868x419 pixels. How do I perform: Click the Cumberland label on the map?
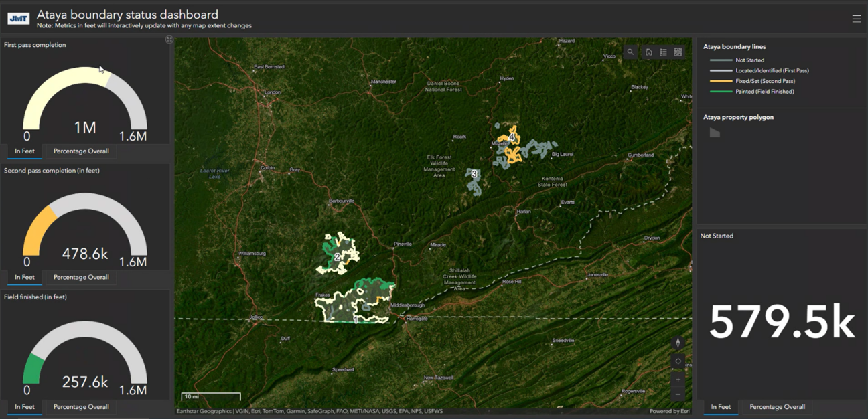641,155
